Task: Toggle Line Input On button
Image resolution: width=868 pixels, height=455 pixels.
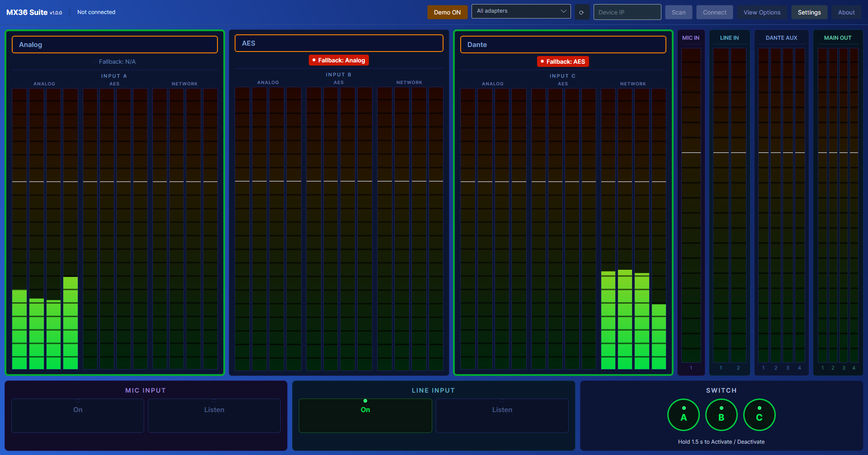Action: [365, 416]
